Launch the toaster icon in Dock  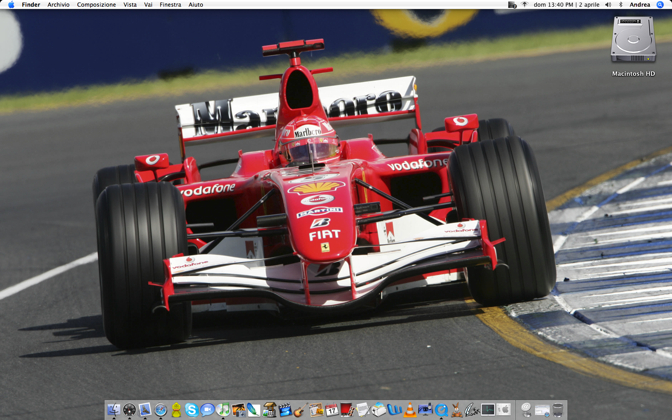pos(378,410)
